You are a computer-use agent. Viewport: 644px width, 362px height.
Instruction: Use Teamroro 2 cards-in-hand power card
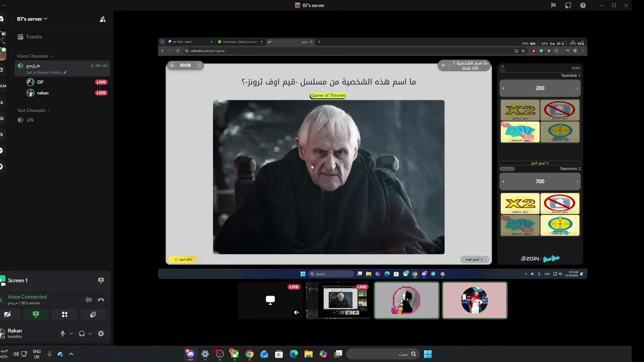pyautogui.click(x=520, y=225)
